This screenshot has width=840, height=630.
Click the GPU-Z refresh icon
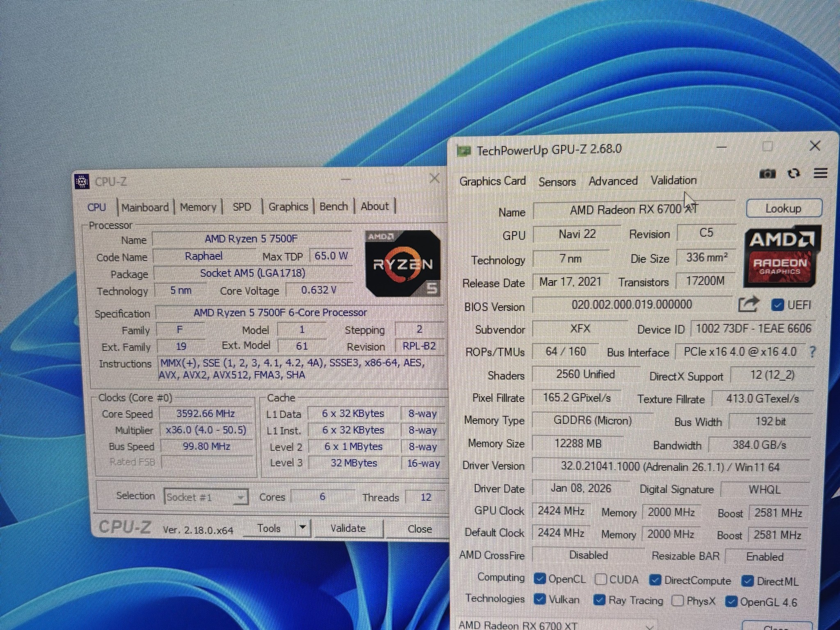point(794,174)
